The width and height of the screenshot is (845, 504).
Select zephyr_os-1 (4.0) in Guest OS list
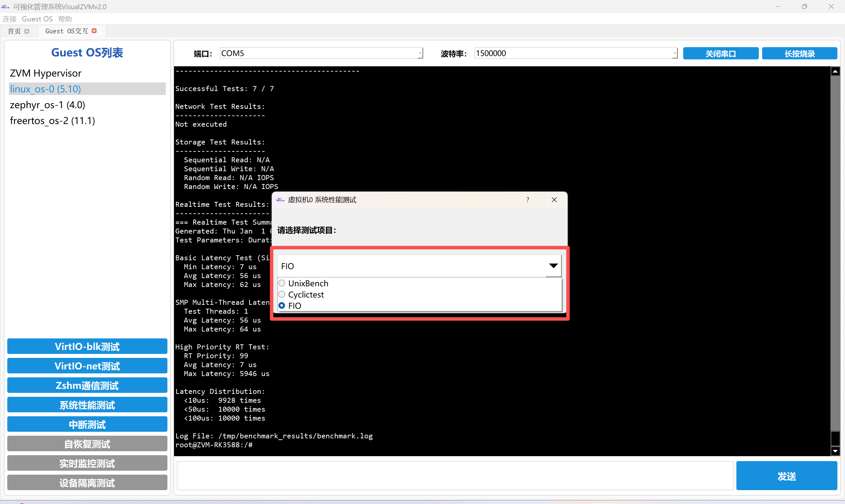pyautogui.click(x=48, y=105)
